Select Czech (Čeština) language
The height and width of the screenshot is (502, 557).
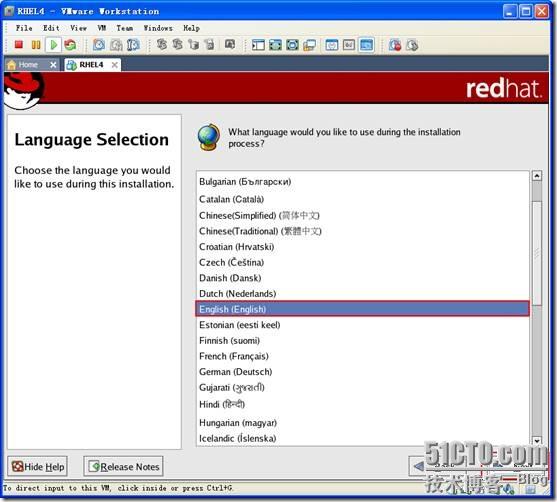coord(362,262)
